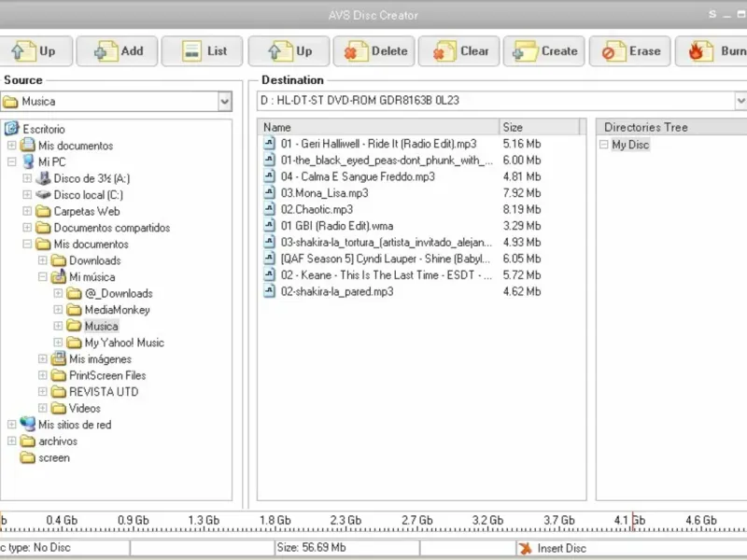The width and height of the screenshot is (747, 560).
Task: Click the Create folder button
Action: [x=544, y=51]
